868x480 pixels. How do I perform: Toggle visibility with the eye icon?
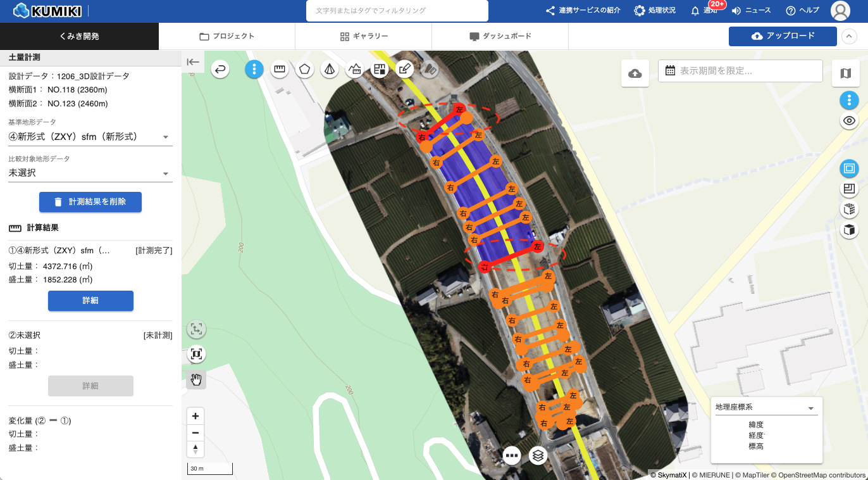[x=849, y=120]
